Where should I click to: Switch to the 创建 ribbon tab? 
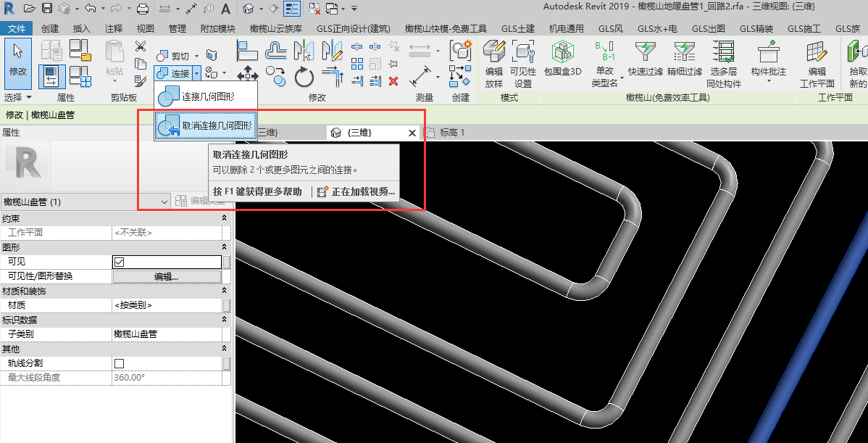coord(50,29)
